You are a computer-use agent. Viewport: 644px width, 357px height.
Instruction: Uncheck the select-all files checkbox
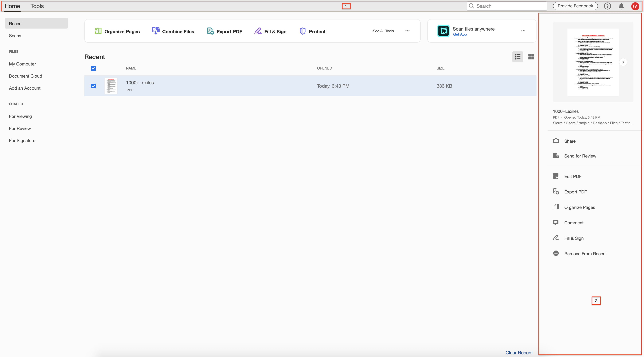[93, 68]
